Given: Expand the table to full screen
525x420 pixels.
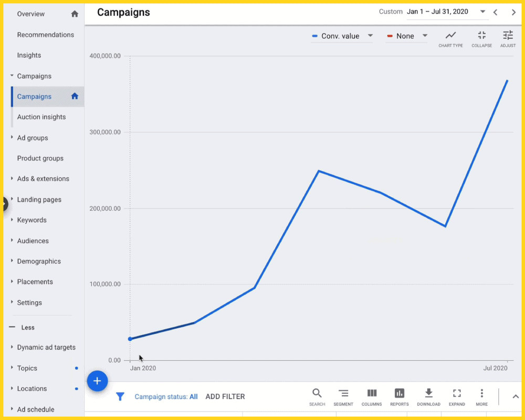Looking at the screenshot, I should 457,397.
